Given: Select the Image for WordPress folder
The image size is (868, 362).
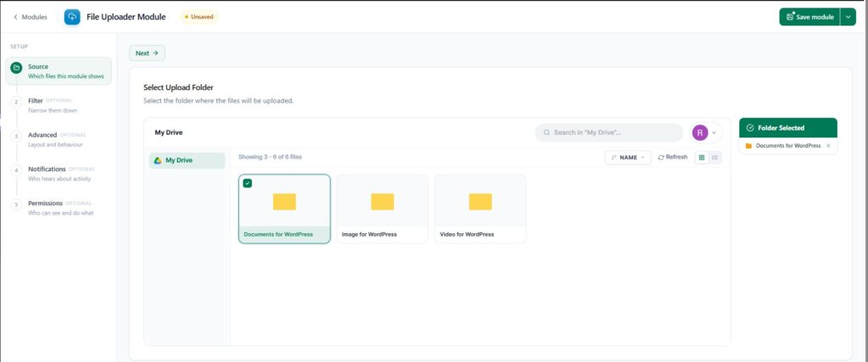Looking at the screenshot, I should [382, 209].
